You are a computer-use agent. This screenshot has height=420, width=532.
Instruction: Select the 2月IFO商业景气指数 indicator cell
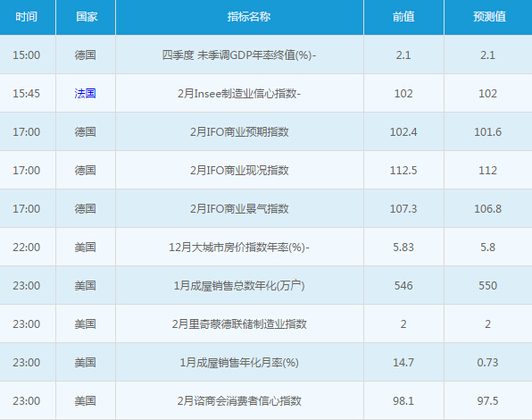pyautogui.click(x=239, y=208)
